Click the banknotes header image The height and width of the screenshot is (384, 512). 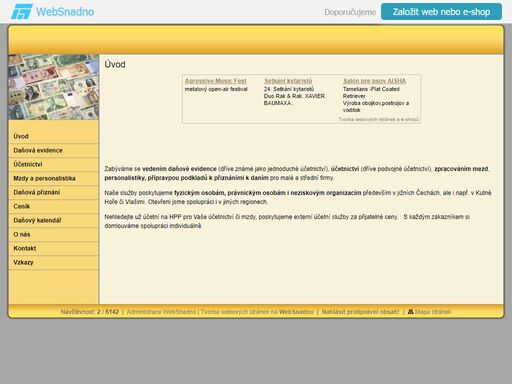pos(54,87)
